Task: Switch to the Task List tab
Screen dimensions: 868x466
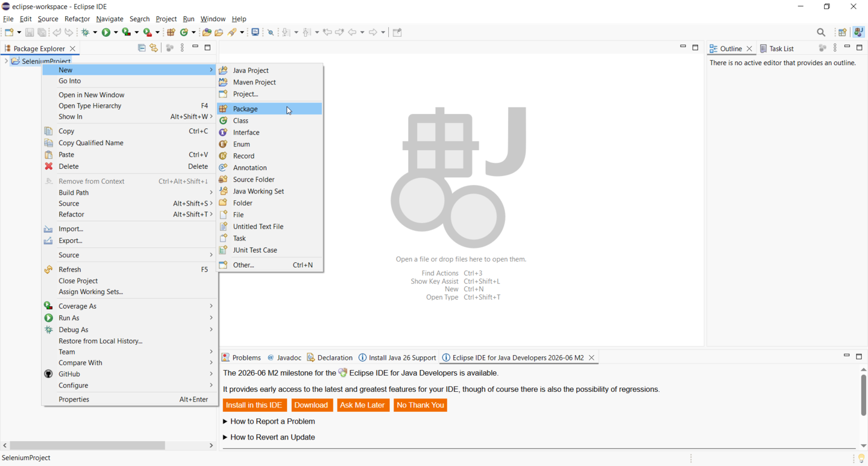Action: pyautogui.click(x=777, y=48)
